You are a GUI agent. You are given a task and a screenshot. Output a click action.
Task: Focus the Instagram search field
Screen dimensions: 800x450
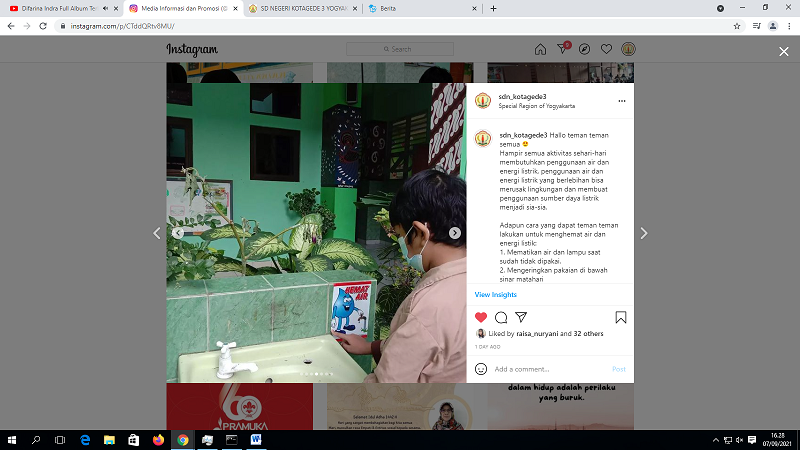(x=399, y=49)
